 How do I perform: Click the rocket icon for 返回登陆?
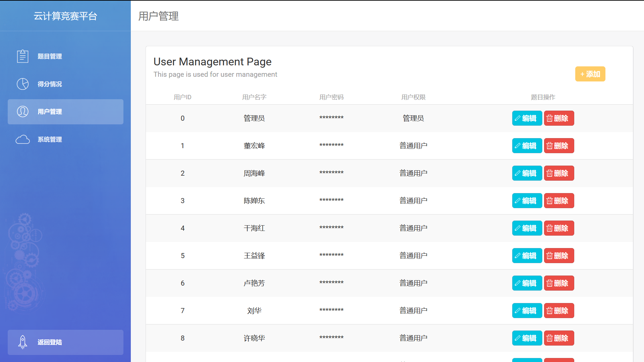(x=22, y=342)
